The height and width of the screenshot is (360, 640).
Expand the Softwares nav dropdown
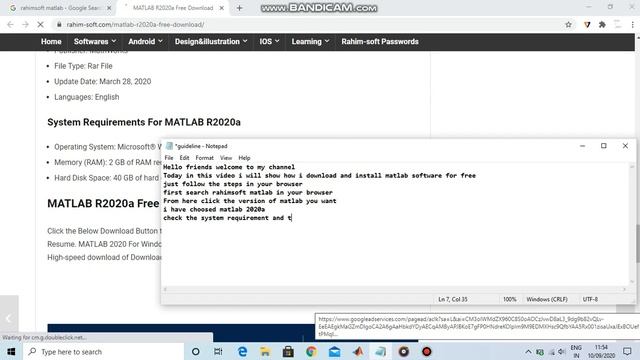click(x=95, y=42)
